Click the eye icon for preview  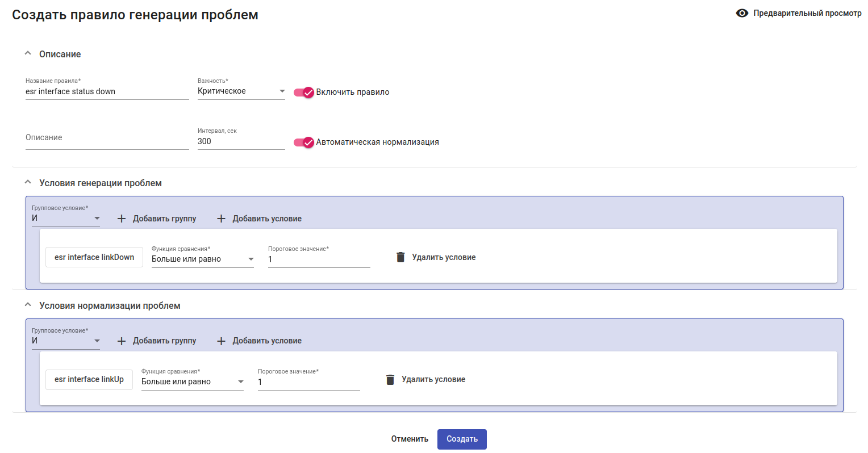[x=742, y=13]
